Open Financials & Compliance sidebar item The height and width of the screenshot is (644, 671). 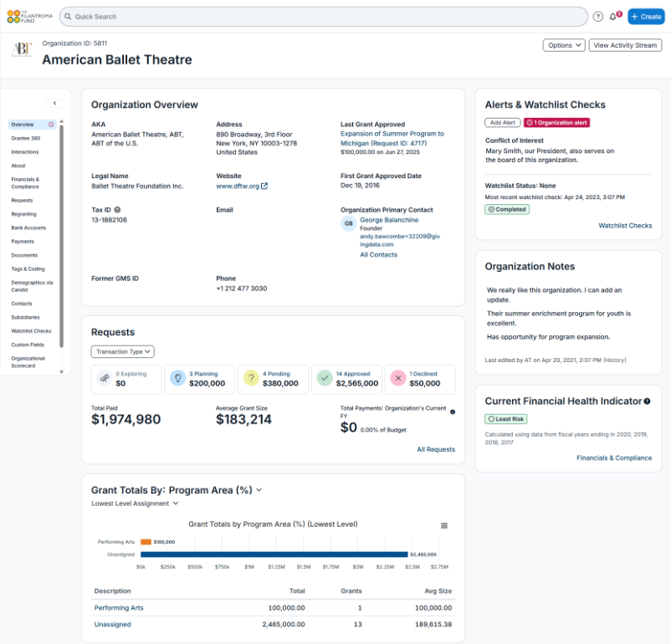(25, 183)
